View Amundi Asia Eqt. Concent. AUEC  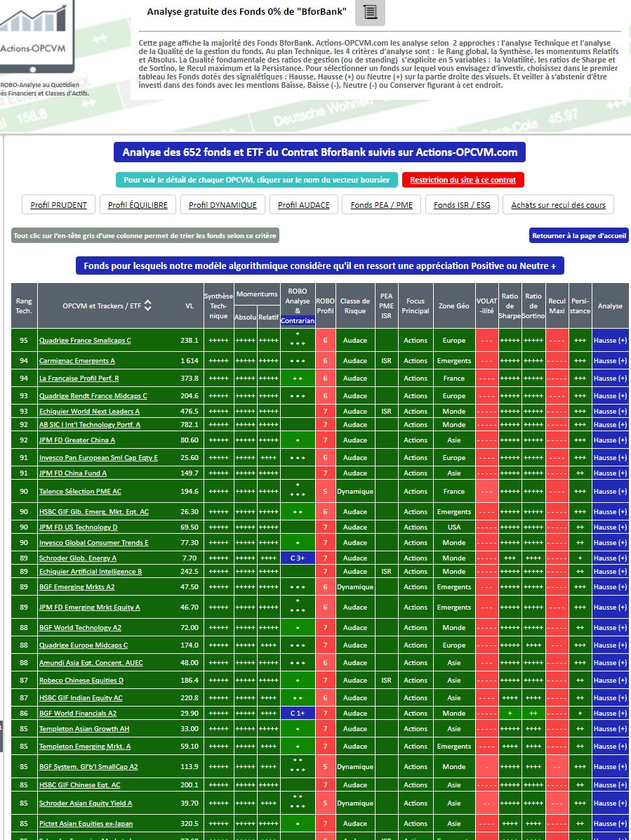(91, 663)
